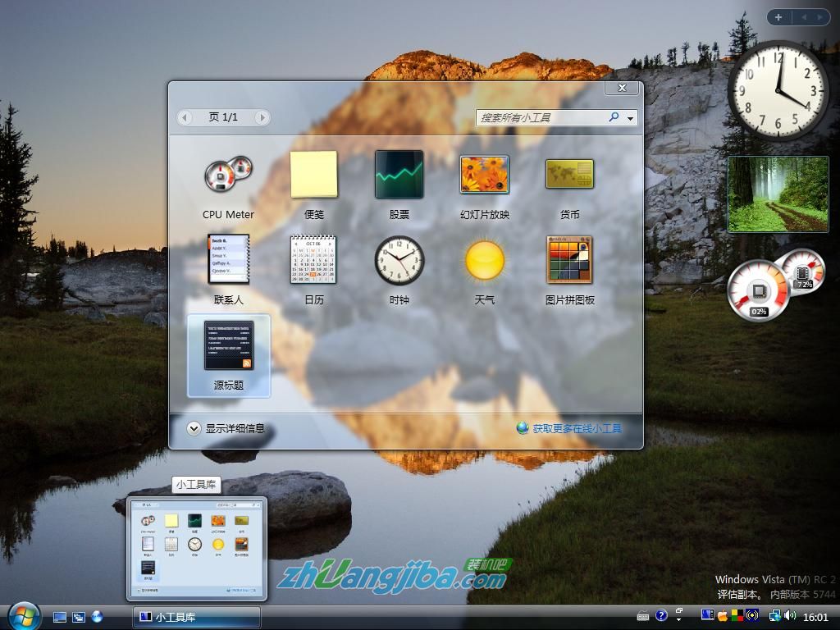Open the search box dropdown arrow
Screen dimensions: 840x630
tap(630, 118)
